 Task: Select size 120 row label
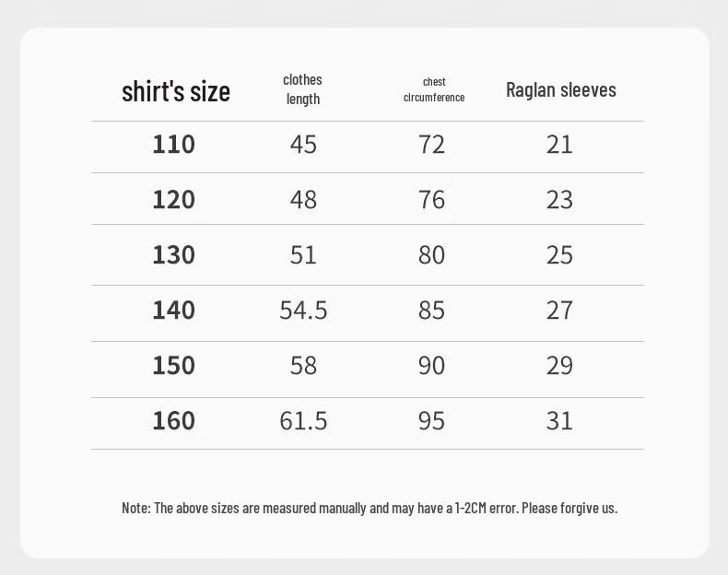pos(173,200)
